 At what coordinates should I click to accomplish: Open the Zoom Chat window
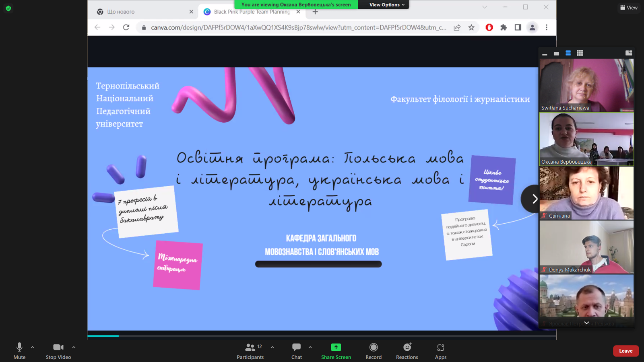click(x=296, y=350)
